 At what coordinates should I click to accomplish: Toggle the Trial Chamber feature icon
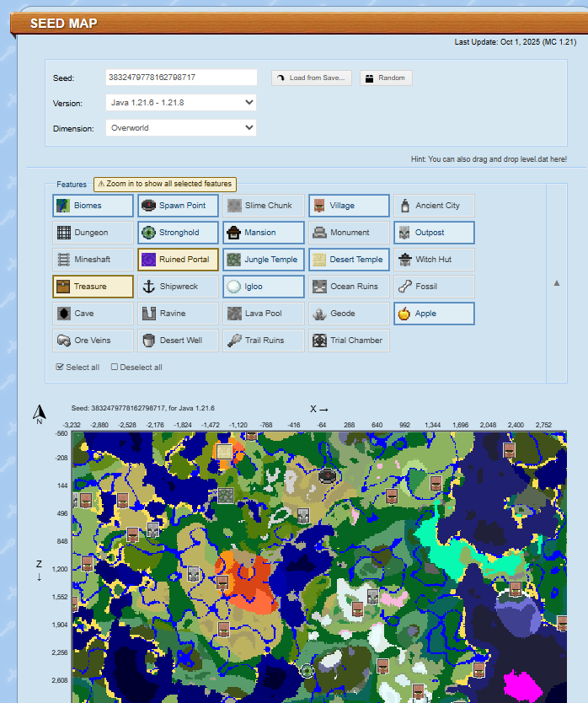[x=319, y=341]
